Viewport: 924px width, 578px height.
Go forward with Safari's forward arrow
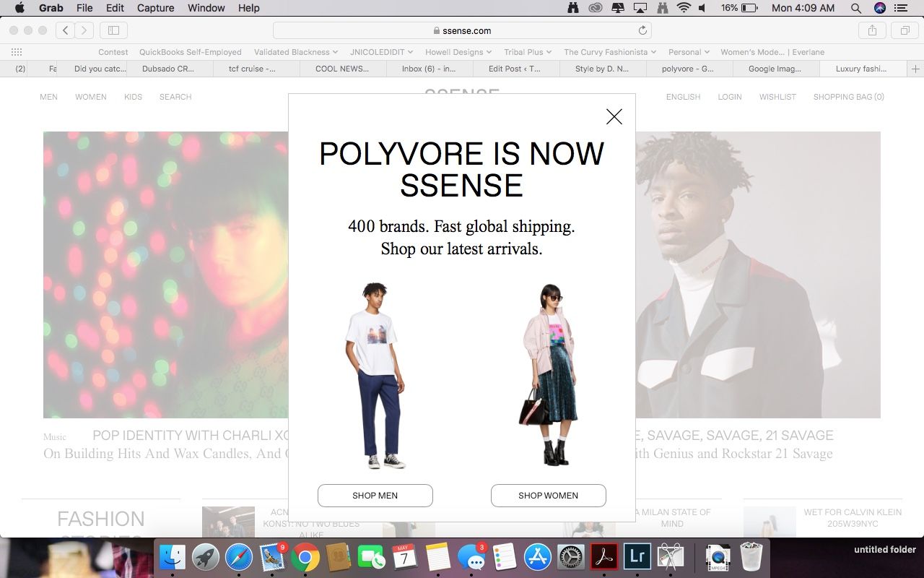pyautogui.click(x=84, y=30)
